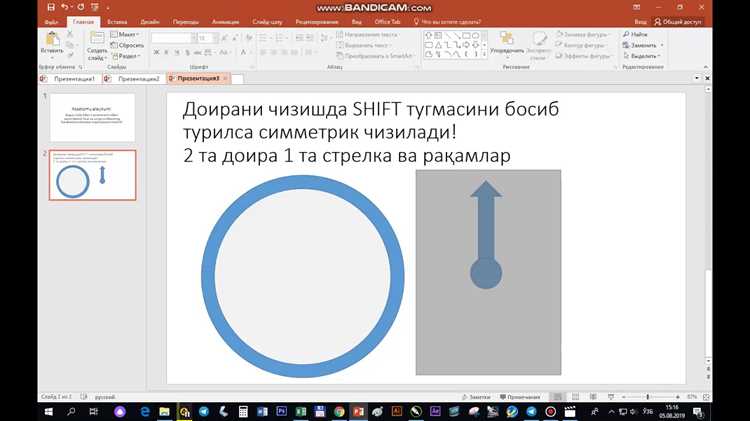Open the Дизайн ribbon tab

150,22
